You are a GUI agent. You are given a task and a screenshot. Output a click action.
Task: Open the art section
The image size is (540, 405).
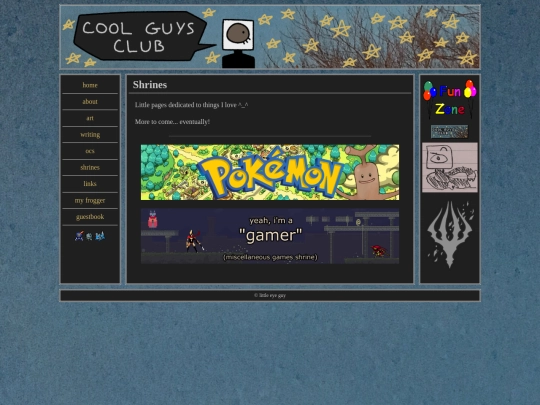pos(90,118)
